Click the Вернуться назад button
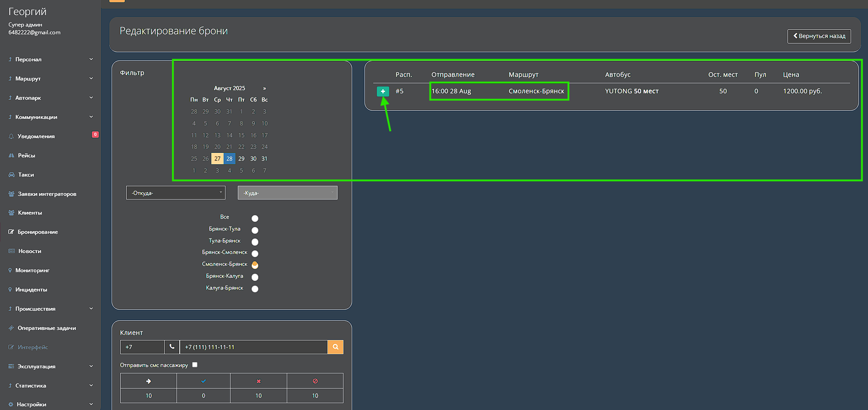The image size is (868, 410). tap(819, 36)
